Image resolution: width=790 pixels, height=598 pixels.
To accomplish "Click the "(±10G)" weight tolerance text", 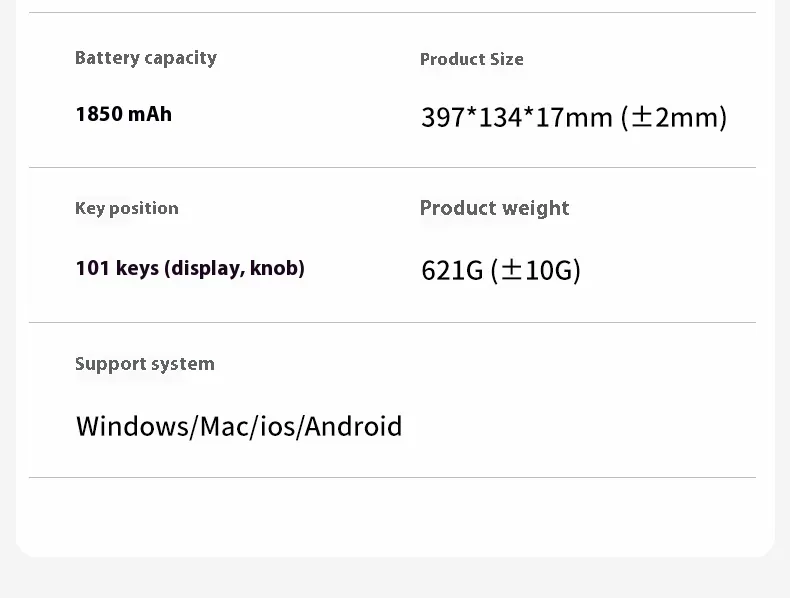I will coord(535,270).
